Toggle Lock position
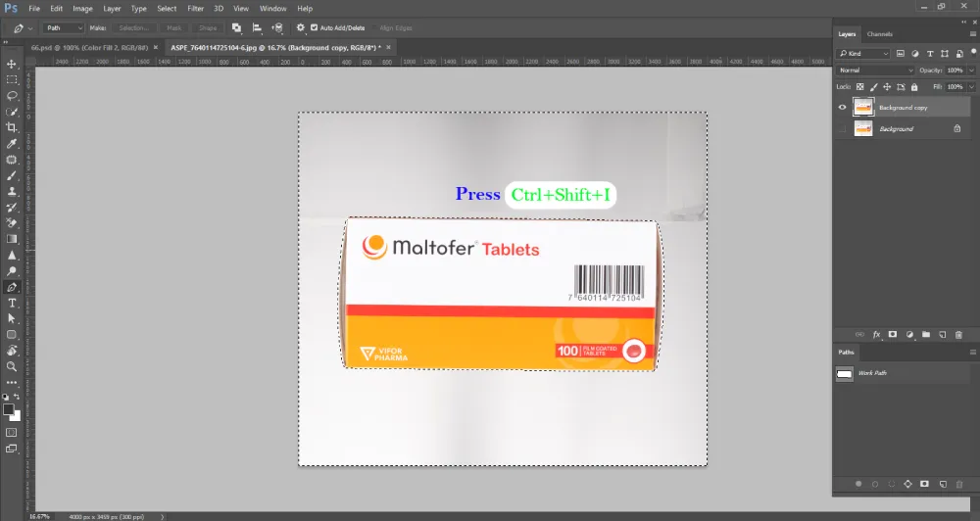Image resolution: width=980 pixels, height=521 pixels. (x=887, y=87)
